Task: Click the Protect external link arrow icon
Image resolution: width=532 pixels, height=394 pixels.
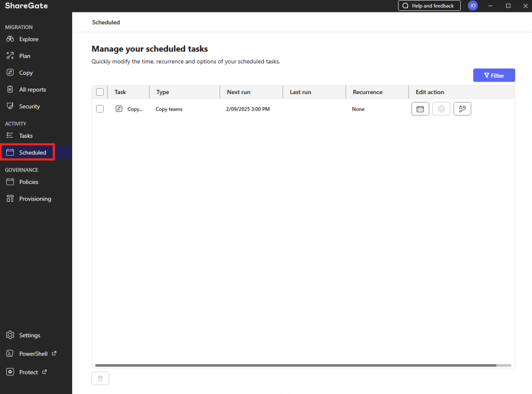Action: [x=45, y=372]
